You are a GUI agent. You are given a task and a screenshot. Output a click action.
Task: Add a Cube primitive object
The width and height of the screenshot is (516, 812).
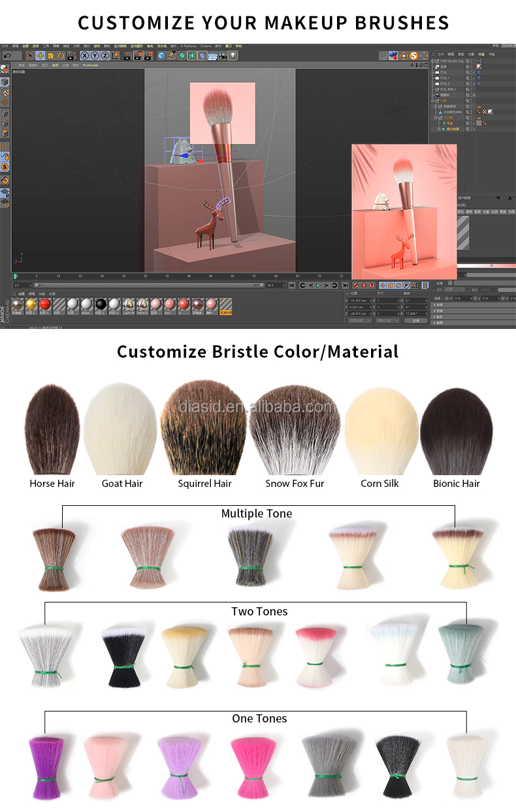coord(161,55)
